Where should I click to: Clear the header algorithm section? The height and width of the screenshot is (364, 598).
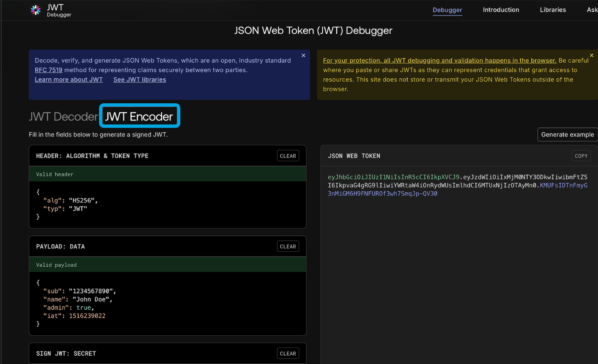(x=288, y=156)
